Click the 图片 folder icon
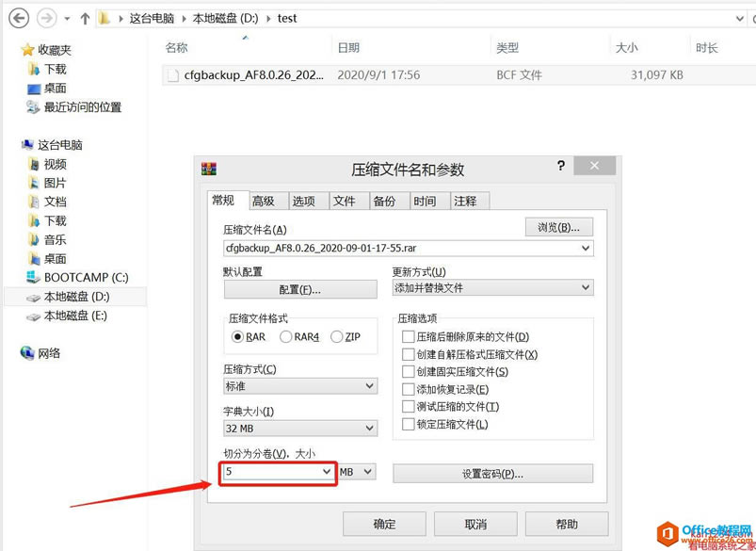 pos(34,183)
